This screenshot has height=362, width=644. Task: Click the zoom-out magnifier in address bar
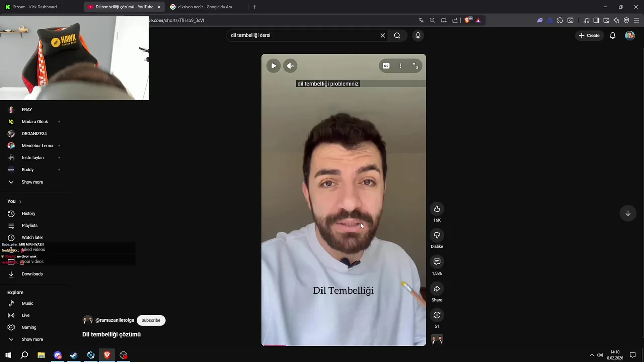pos(432,20)
